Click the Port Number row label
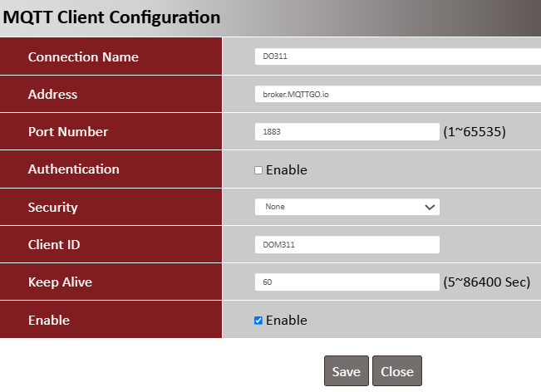This screenshot has height=392, width=541. 68,132
